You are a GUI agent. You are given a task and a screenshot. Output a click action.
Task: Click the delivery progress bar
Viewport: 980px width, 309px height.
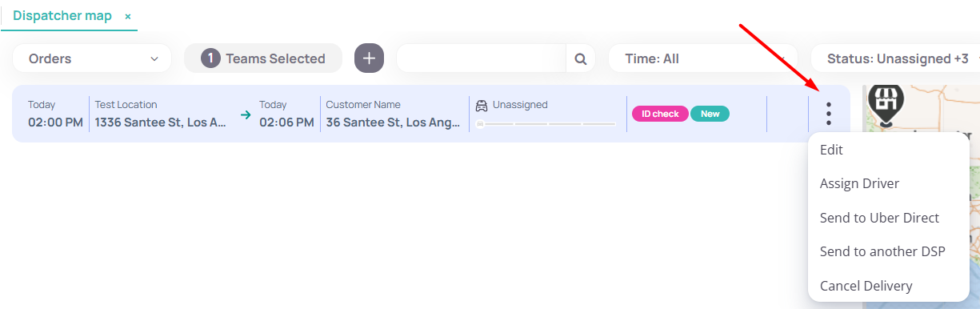click(x=546, y=124)
